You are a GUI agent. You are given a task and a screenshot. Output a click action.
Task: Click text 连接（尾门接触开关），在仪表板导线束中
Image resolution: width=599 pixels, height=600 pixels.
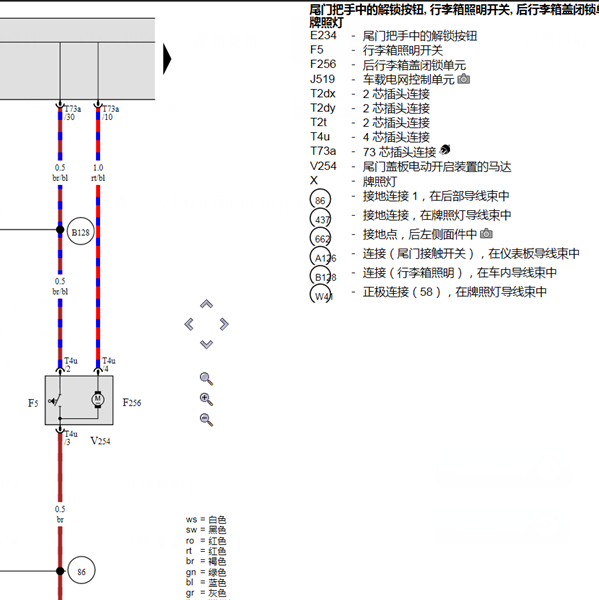[471, 253]
